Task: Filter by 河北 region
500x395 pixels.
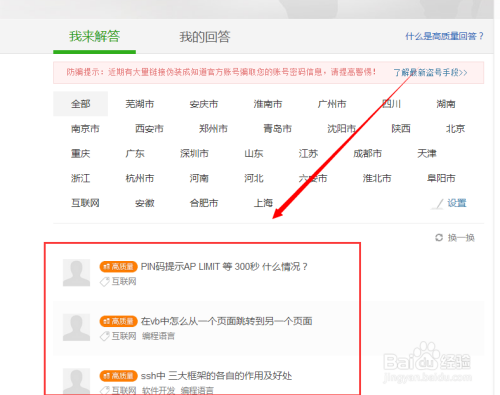Action: 254,178
